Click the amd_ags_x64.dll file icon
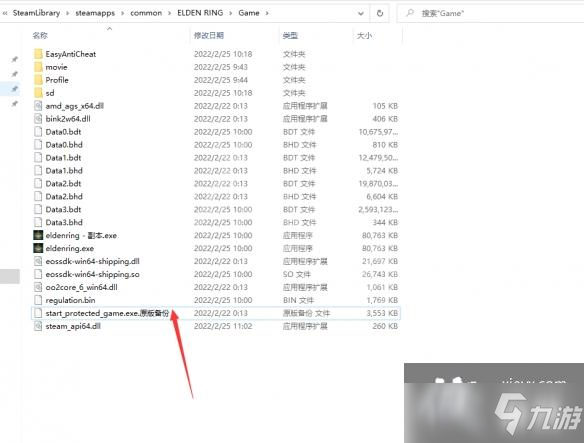Image resolution: width=584 pixels, height=443 pixels. 38,106
